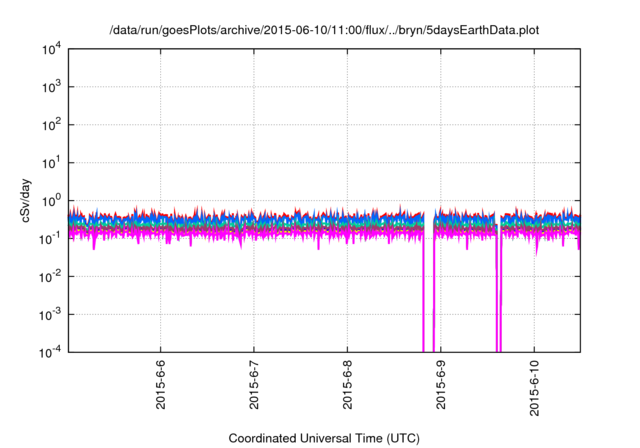The width and height of the screenshot is (640, 448).
Task: Select the cSv/day y-axis label
Action: [x=26, y=201]
